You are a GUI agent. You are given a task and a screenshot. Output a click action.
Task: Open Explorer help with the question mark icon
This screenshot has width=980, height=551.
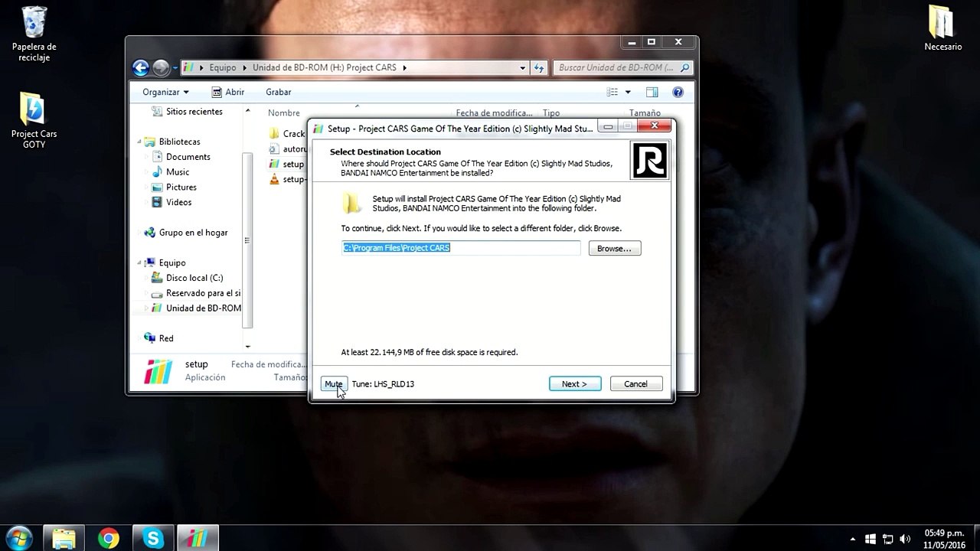pyautogui.click(x=678, y=92)
